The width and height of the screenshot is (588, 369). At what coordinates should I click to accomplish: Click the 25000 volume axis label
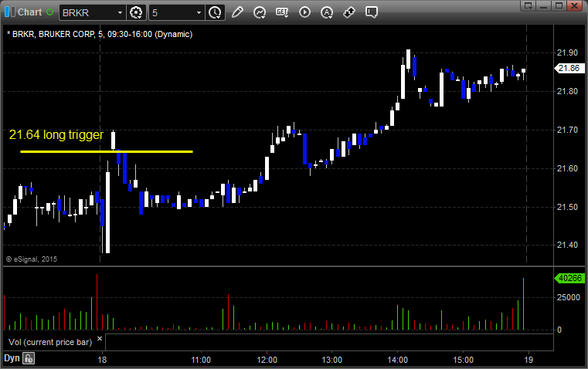point(569,297)
